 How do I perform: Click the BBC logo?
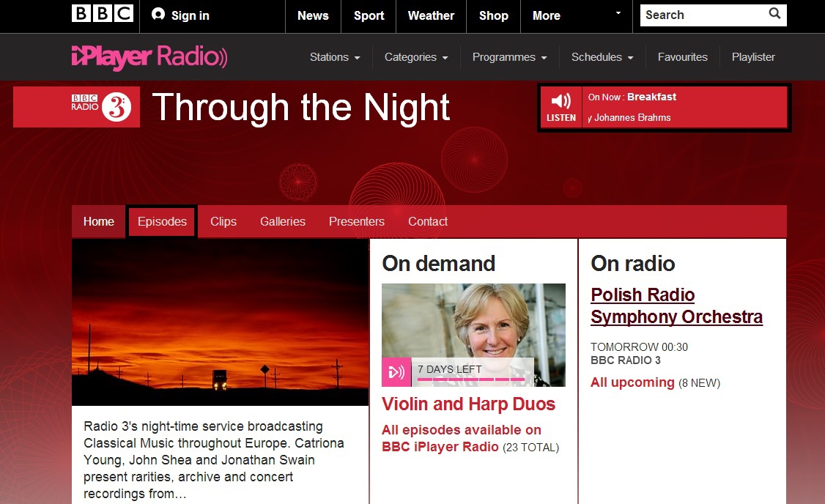click(x=103, y=13)
